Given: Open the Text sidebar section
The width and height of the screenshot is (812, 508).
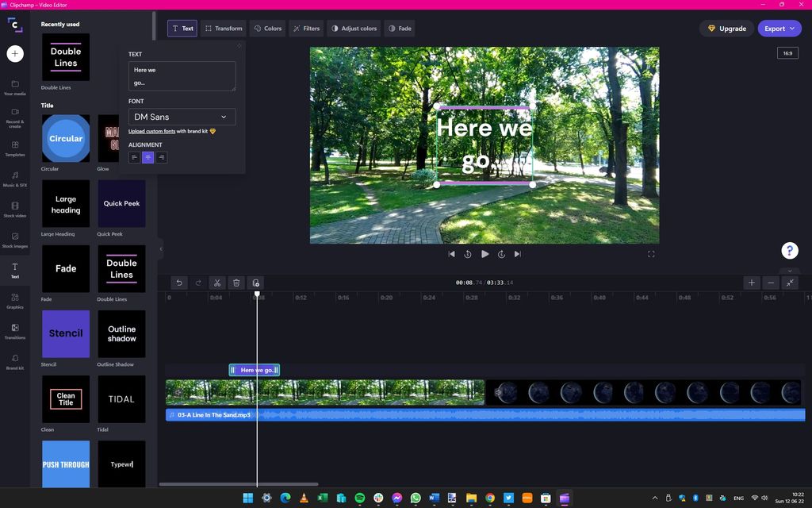Looking at the screenshot, I should [x=15, y=271].
